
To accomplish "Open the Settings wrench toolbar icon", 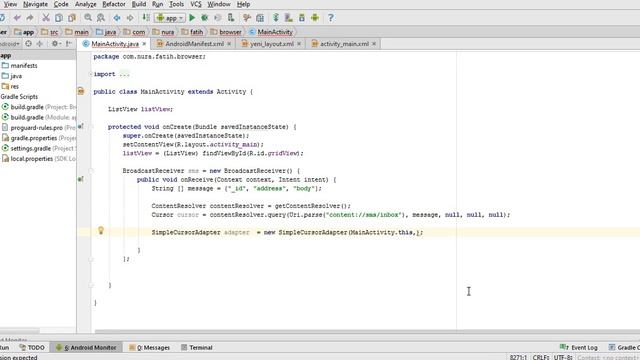I will pyautogui.click(x=247, y=18).
